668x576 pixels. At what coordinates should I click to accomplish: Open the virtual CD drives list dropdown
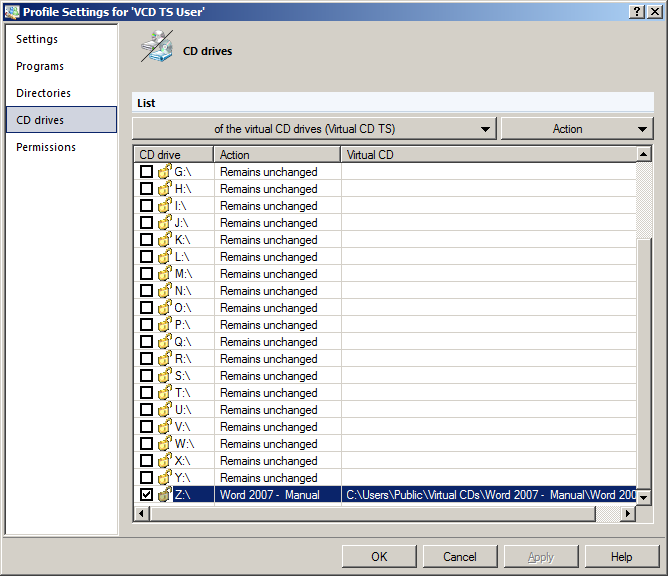pos(314,129)
